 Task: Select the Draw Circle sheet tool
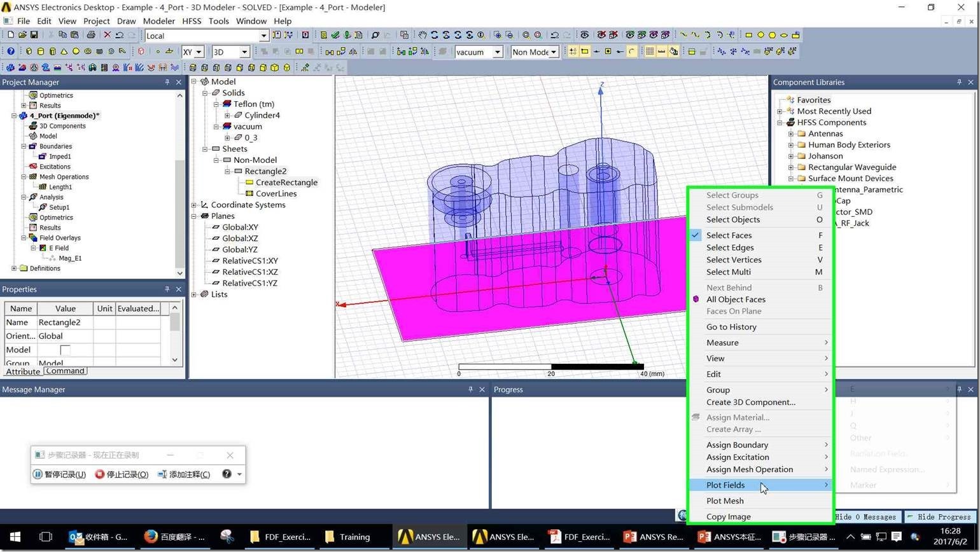tap(760, 35)
